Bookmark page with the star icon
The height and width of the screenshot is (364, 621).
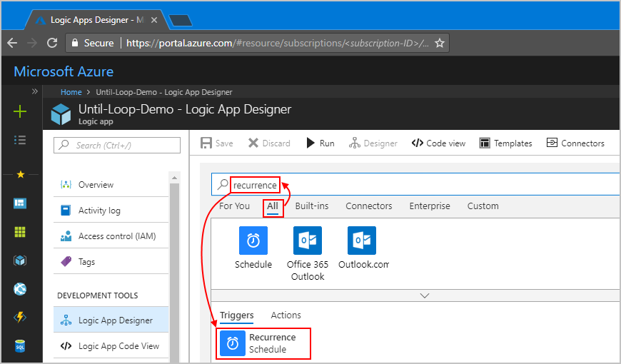click(x=440, y=43)
